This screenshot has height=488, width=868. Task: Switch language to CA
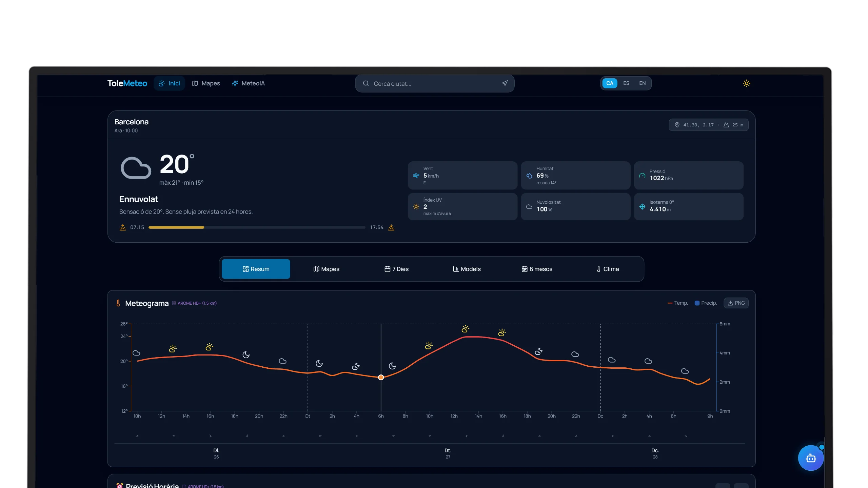click(x=610, y=83)
